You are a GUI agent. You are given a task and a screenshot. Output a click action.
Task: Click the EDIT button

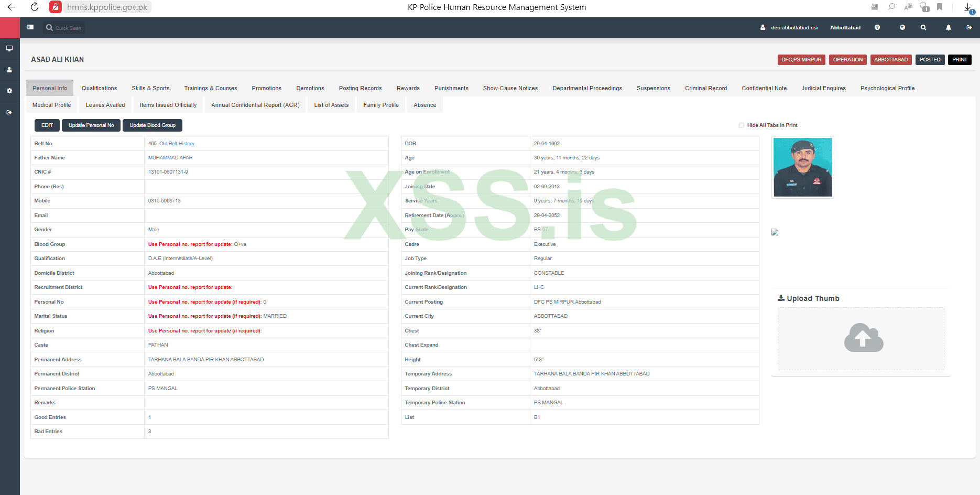(47, 125)
